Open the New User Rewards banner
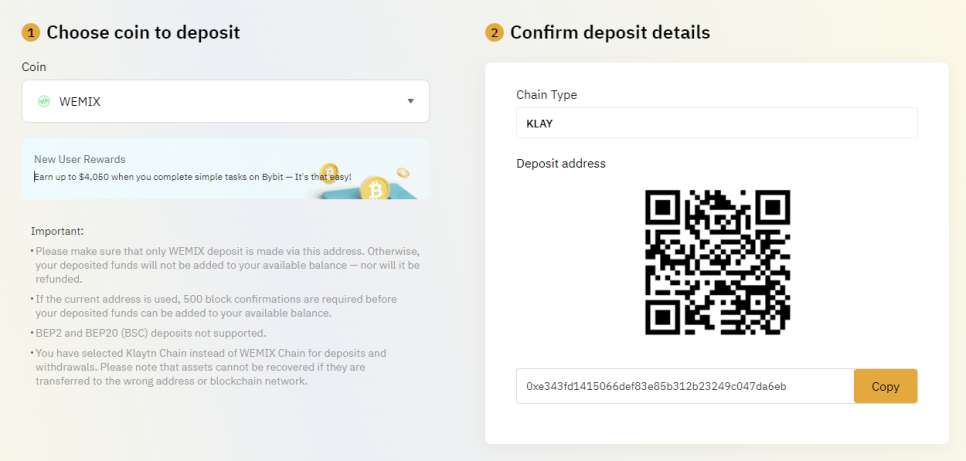This screenshot has width=966, height=461. [225, 169]
